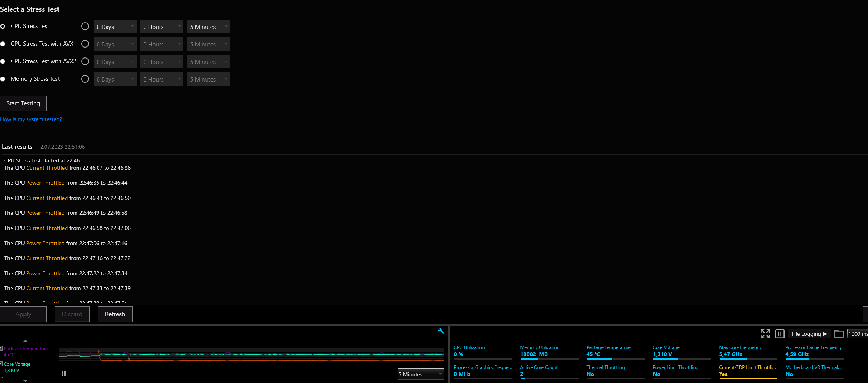Viewport: 868px width, 383px height.
Task: Click Thermal Throttling status
Action: 590,374
